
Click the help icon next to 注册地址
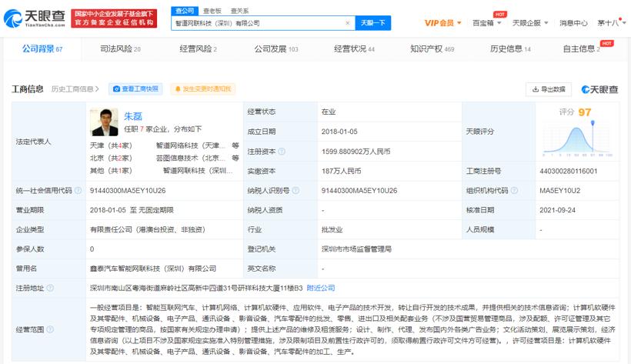click(50, 289)
